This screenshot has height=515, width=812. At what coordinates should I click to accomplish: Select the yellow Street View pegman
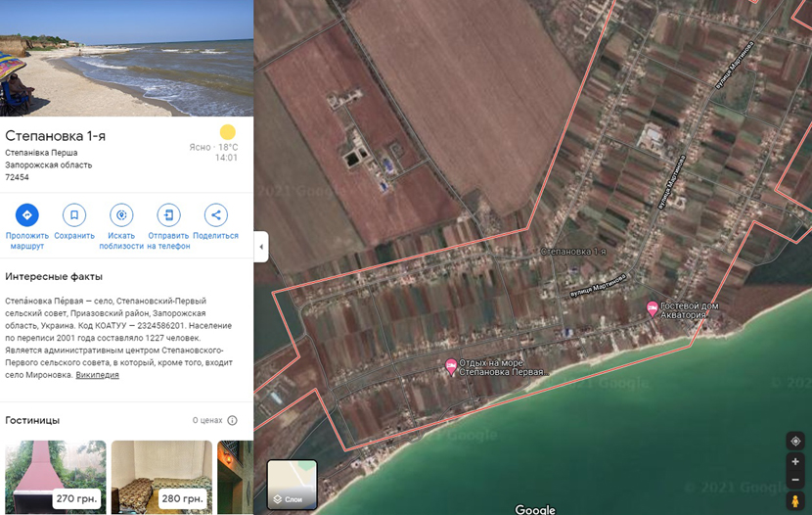pos(795,501)
